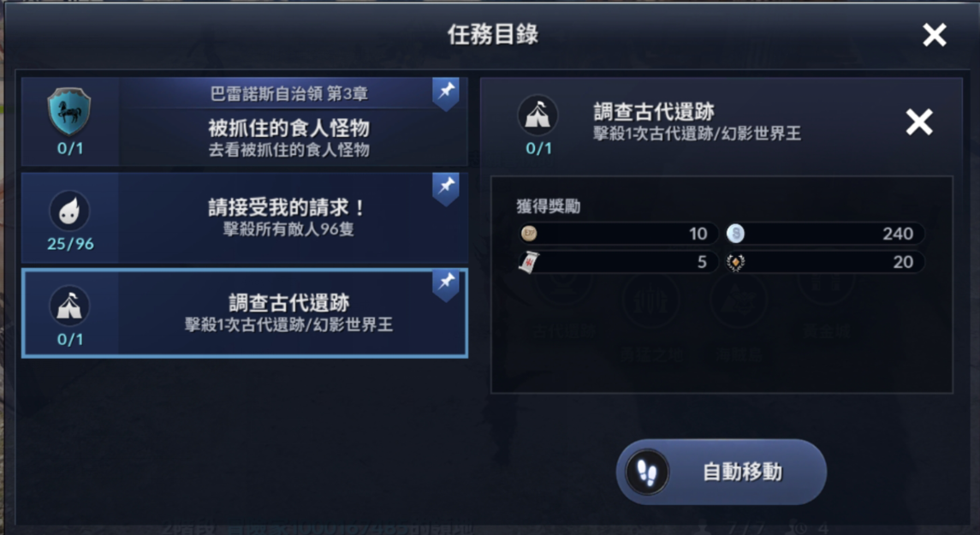This screenshot has height=535, width=980.
Task: Unpin the 請接受我的請求！ quest
Action: [446, 187]
